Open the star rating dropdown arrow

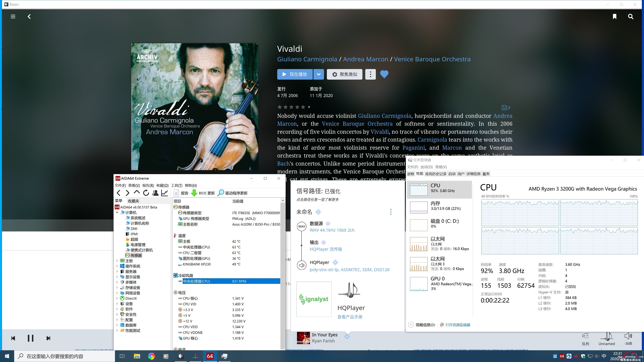coord(309,107)
